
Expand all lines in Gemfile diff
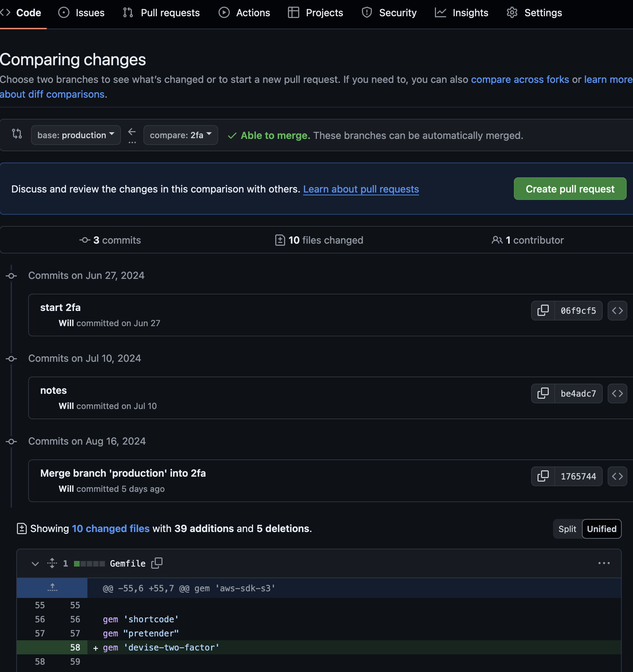52,563
